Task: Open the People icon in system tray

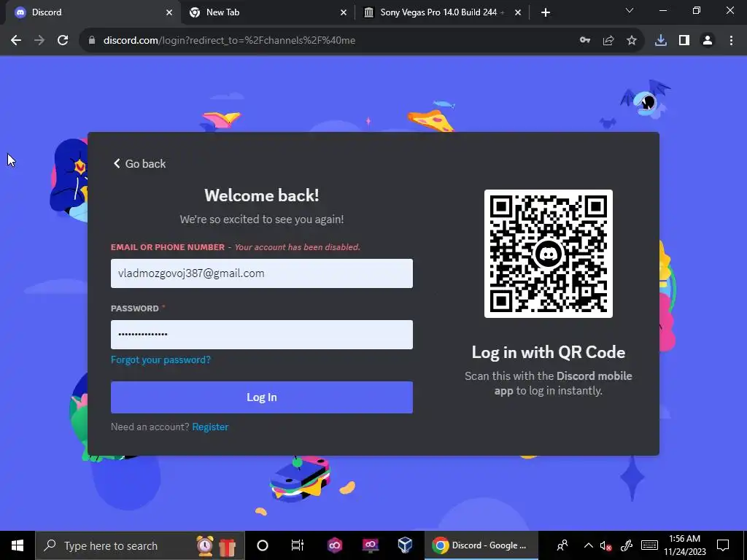Action: pos(562,545)
